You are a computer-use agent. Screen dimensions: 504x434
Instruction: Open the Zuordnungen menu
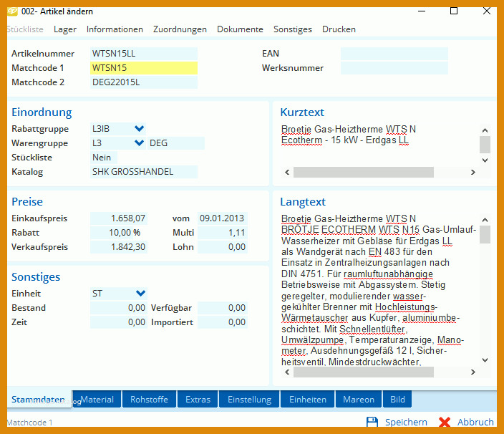point(180,29)
